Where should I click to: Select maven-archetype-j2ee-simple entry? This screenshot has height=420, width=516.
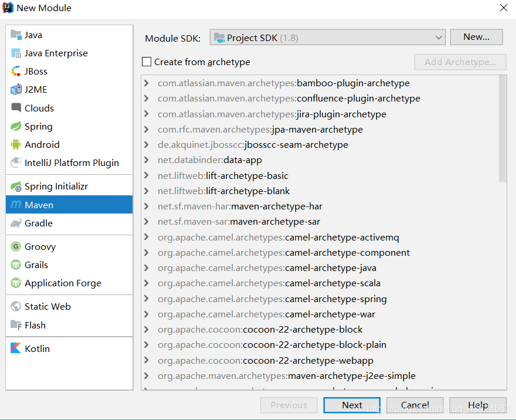pyautogui.click(x=287, y=375)
